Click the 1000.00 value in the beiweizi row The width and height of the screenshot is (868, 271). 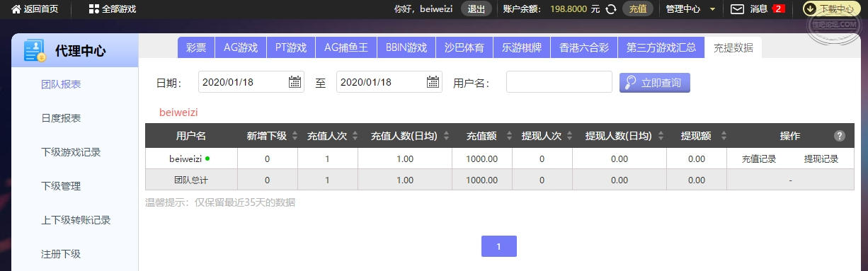(481, 159)
